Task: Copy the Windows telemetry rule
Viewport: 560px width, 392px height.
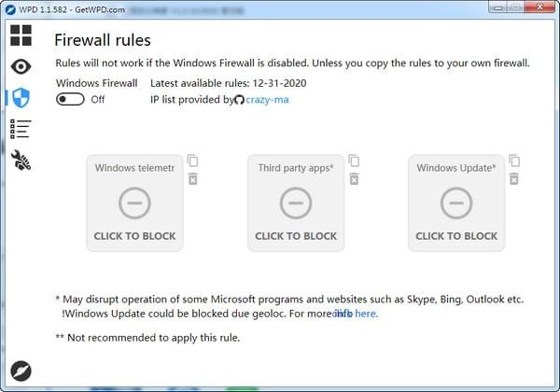Action: [x=192, y=161]
